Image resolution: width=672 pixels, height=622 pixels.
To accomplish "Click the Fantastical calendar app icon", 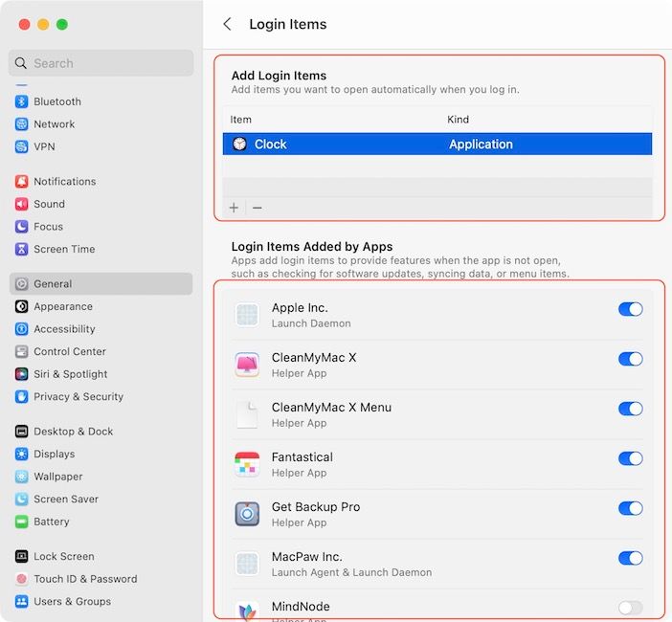I will point(247,464).
